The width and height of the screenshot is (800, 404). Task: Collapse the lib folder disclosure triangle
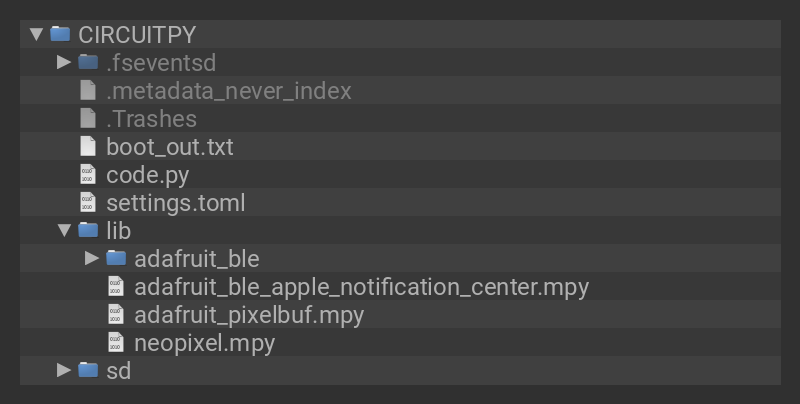coord(64,230)
